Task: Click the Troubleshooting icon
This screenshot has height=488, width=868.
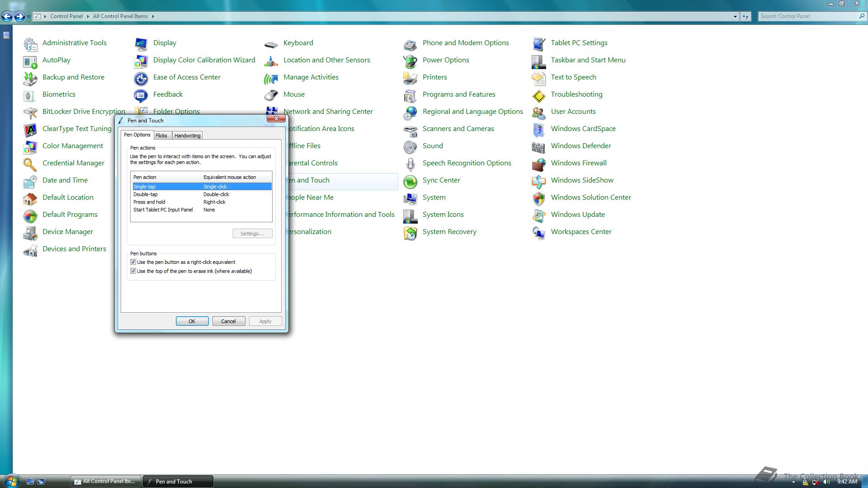Action: (539, 96)
